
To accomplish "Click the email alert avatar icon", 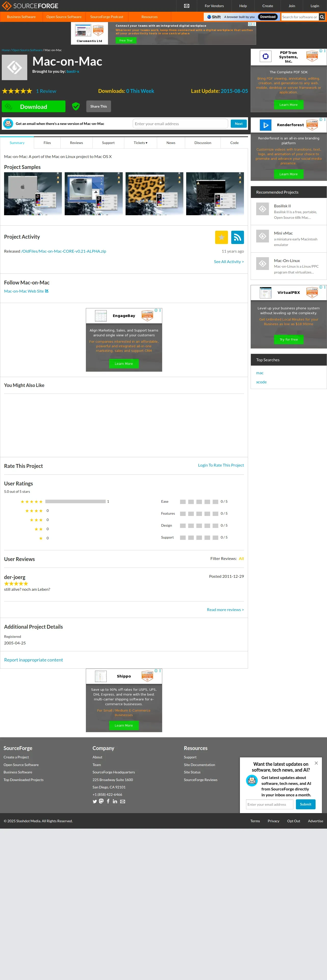I will point(8,124).
